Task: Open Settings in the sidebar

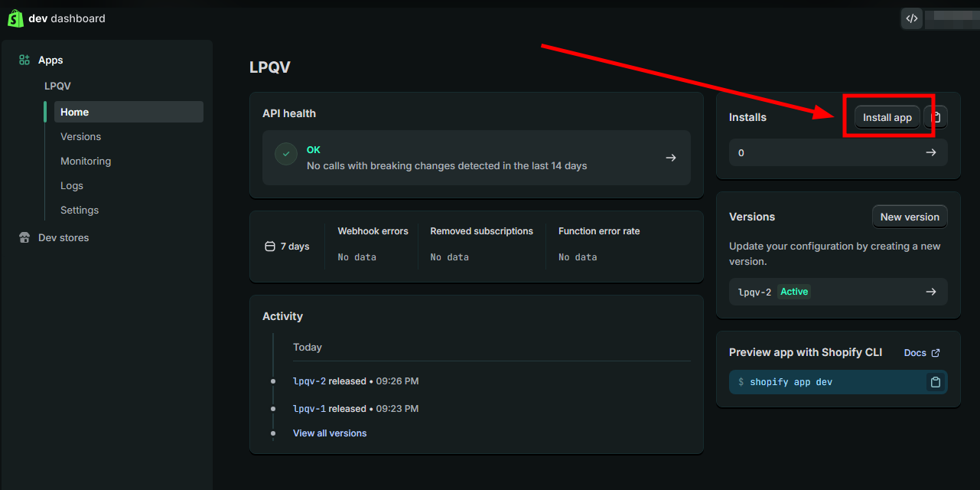Action: tap(80, 210)
